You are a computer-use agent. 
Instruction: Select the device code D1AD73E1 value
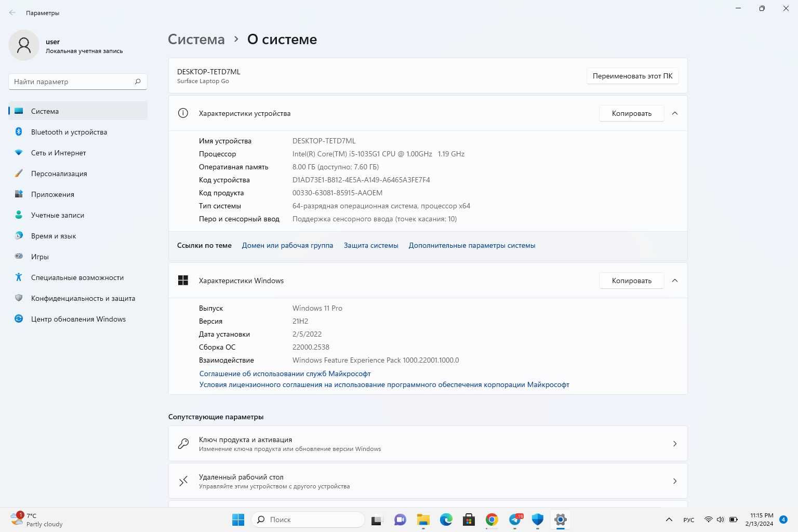361,180
